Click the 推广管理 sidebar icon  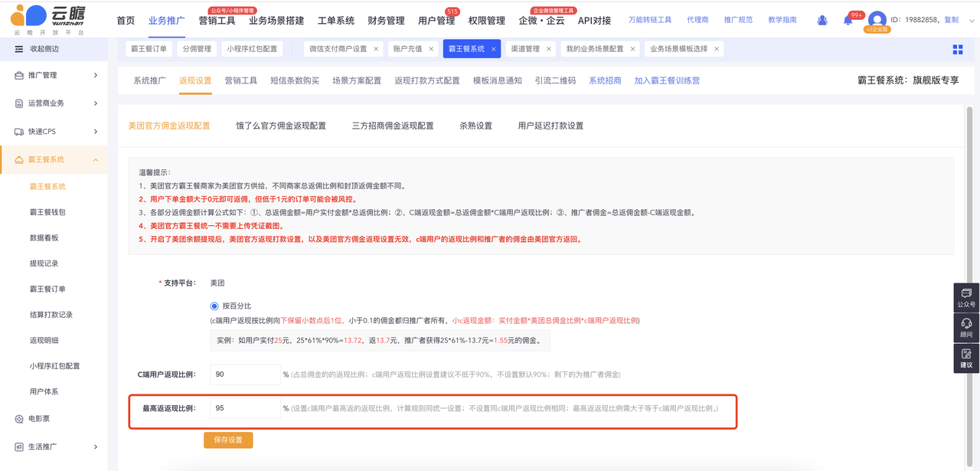[x=20, y=75]
